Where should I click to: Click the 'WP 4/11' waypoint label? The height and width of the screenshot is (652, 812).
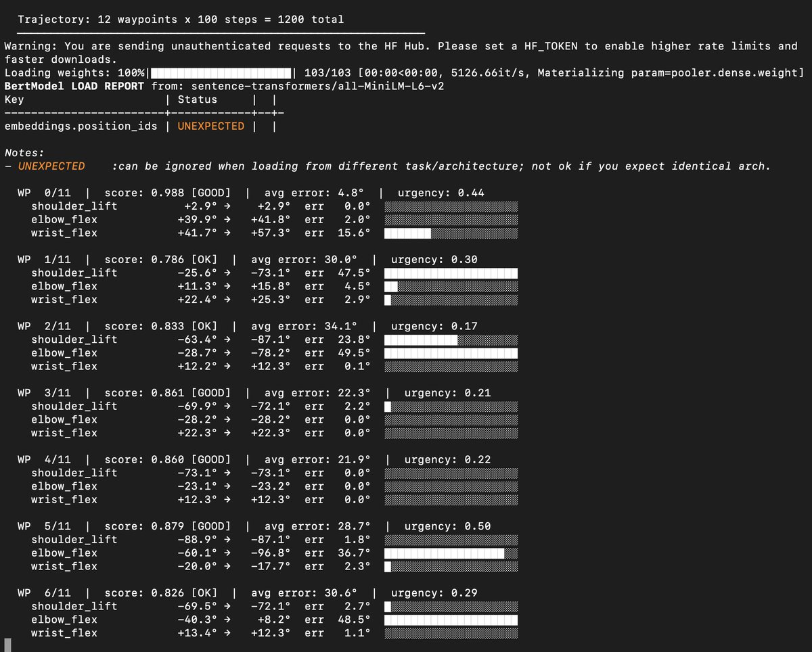44,459
